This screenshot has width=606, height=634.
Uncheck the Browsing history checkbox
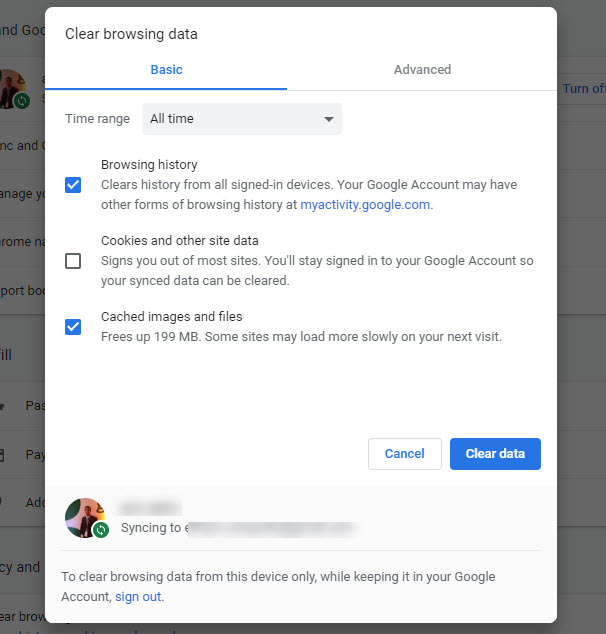[73, 185]
